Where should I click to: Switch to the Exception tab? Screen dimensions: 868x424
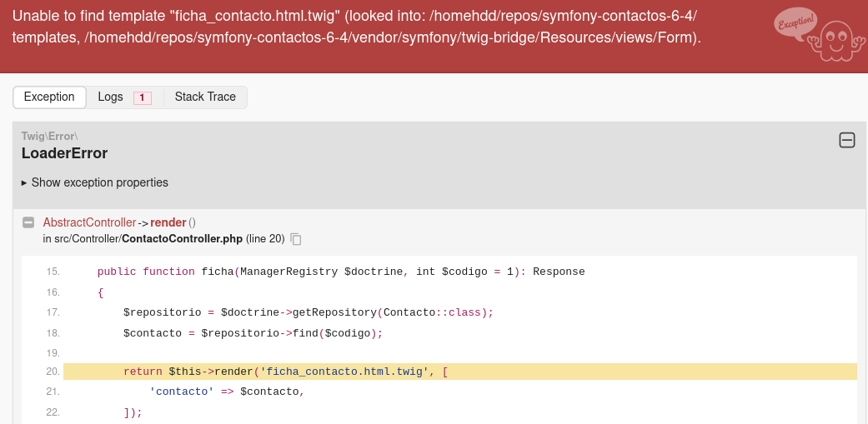[49, 97]
